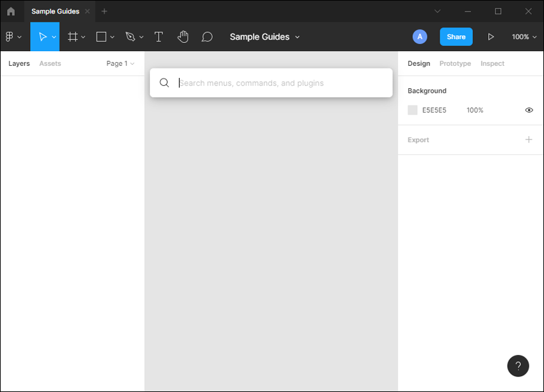
Task: Expand the Page 1 selector
Action: tap(120, 63)
